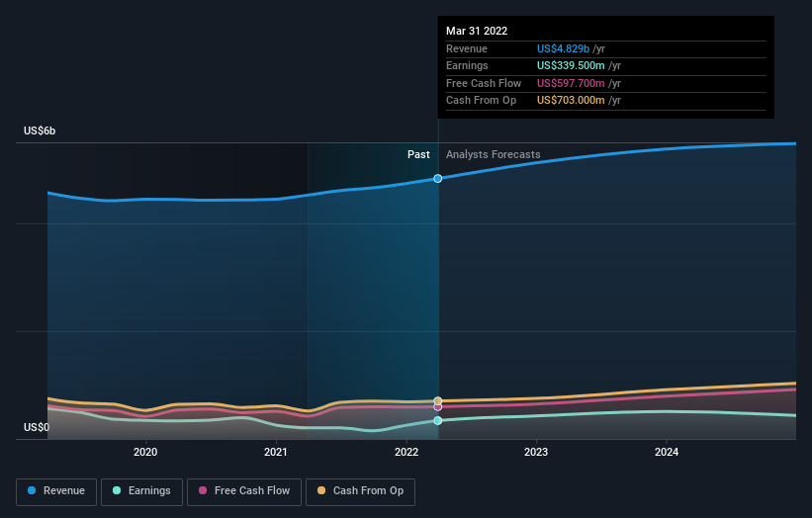Click the Free Cash Flow tooltip row label
The height and width of the screenshot is (518, 812).
pos(484,83)
